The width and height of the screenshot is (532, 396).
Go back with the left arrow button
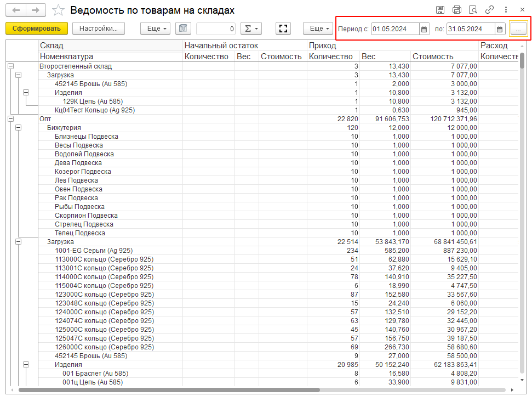15,10
